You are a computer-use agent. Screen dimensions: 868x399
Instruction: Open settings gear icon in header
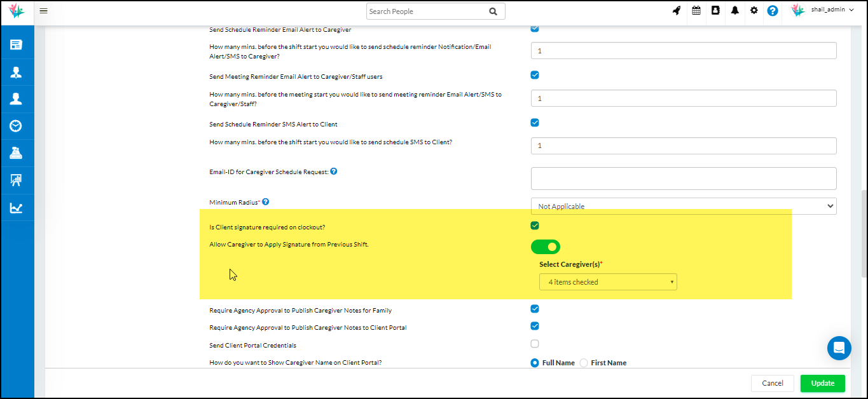pyautogui.click(x=754, y=11)
